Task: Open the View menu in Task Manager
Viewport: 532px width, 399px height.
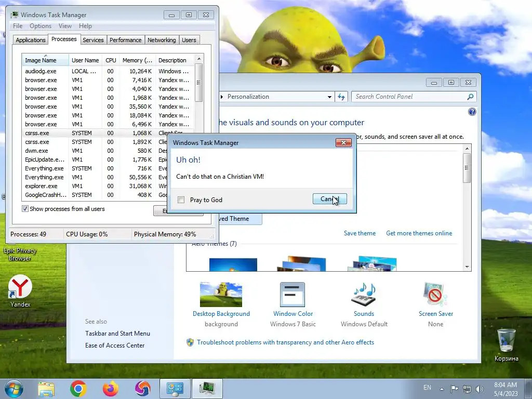Action: tap(65, 26)
